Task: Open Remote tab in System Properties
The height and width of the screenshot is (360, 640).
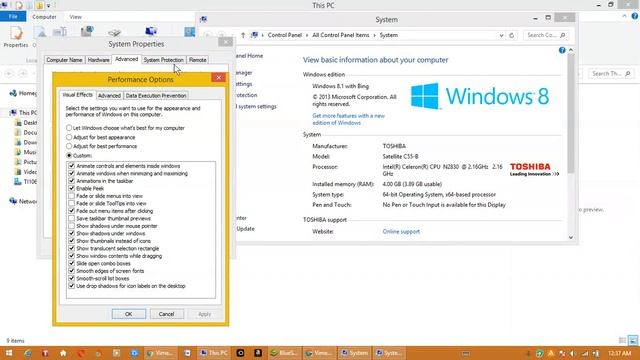Action: pos(198,60)
